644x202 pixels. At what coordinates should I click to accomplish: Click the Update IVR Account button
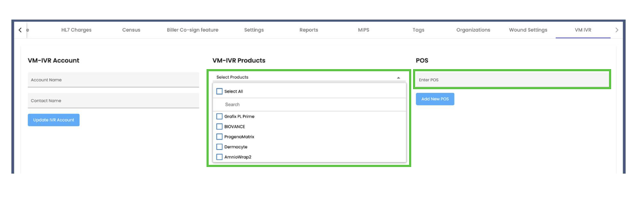(x=54, y=120)
